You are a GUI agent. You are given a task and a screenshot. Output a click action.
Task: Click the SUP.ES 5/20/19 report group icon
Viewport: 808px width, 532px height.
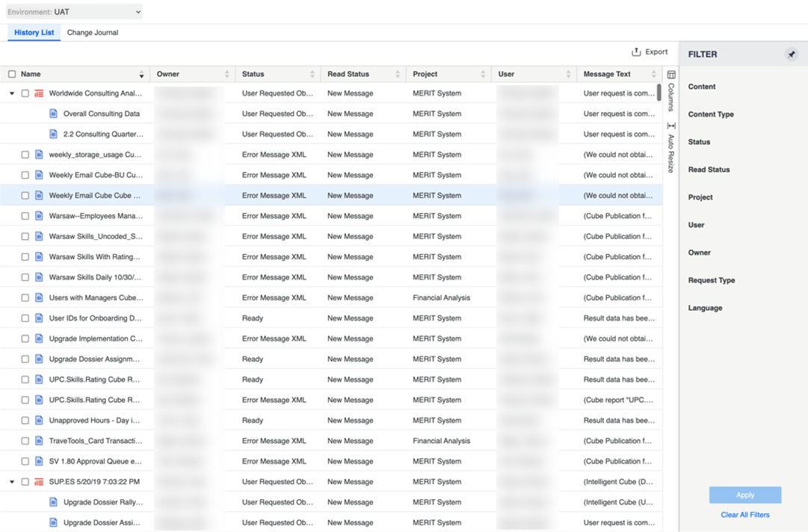39,482
